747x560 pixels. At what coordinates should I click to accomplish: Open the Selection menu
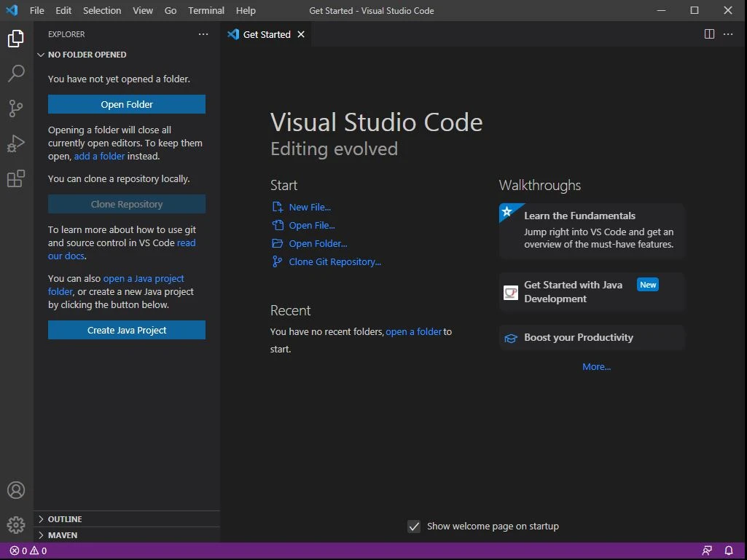click(x=102, y=10)
